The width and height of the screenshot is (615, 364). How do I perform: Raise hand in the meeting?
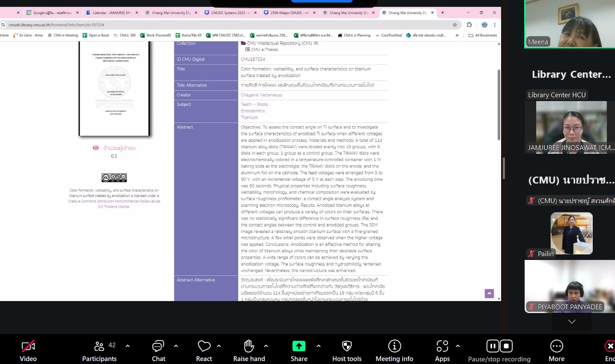tap(249, 346)
